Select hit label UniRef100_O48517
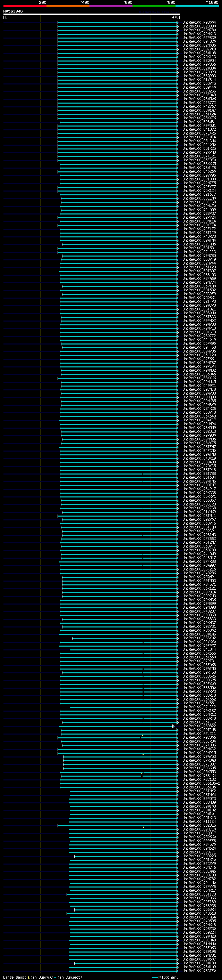Image resolution: width=222 pixels, height=980 pixels. (x=199, y=558)
